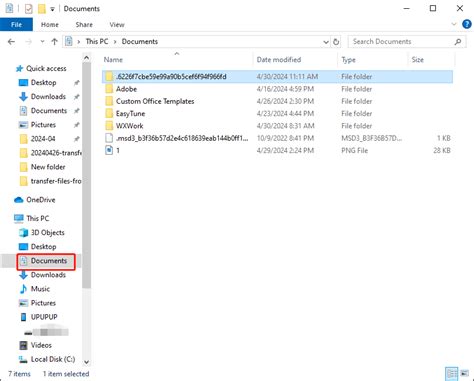Screen dimensions: 474x381
Task: Go up one folder level
Action: pyautogui.click(x=54, y=42)
